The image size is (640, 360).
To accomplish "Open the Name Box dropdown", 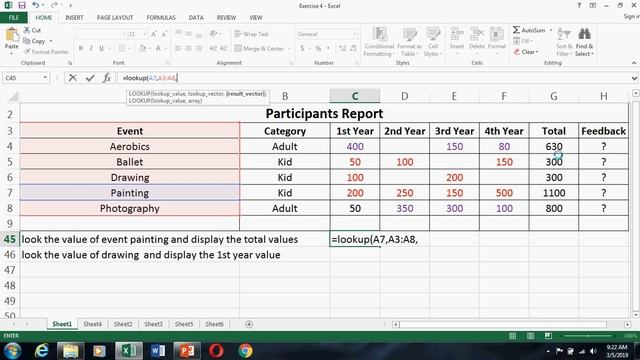I will click(x=45, y=78).
